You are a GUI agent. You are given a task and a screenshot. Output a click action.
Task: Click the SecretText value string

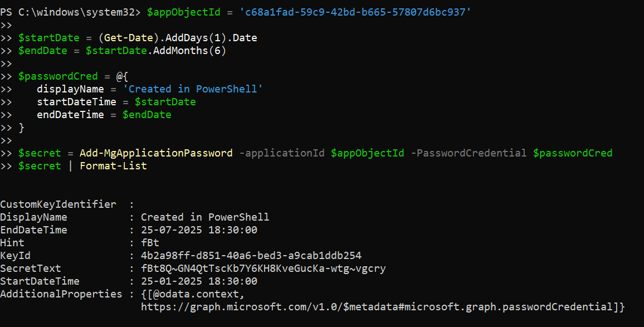tap(263, 269)
